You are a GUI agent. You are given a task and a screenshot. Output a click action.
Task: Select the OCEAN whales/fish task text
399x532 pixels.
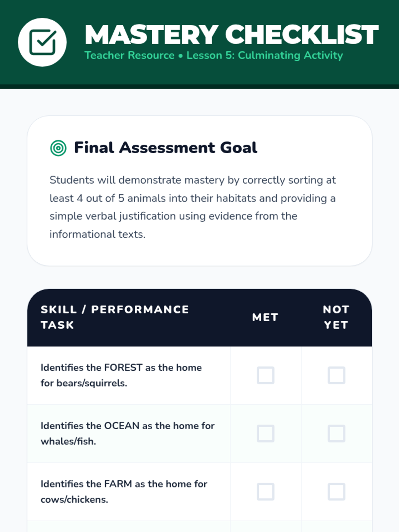coord(127,434)
